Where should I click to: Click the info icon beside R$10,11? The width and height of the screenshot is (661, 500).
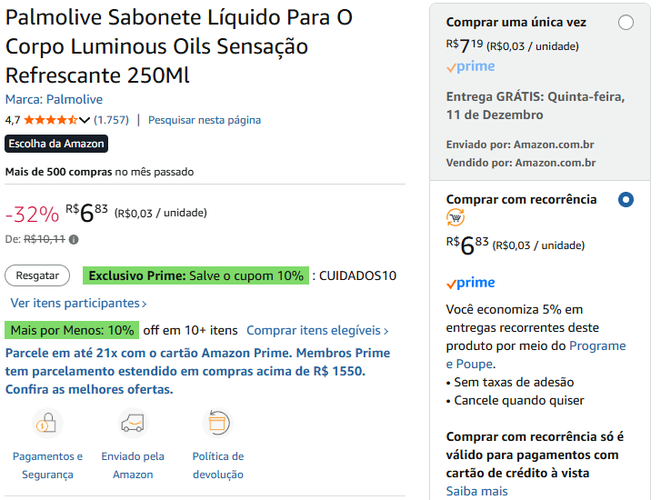point(74,240)
